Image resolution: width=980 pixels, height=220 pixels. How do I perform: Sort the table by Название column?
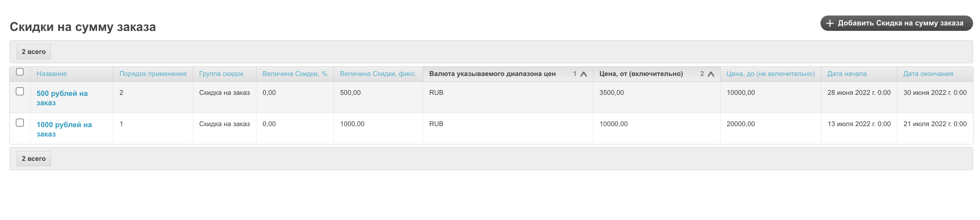coord(51,74)
